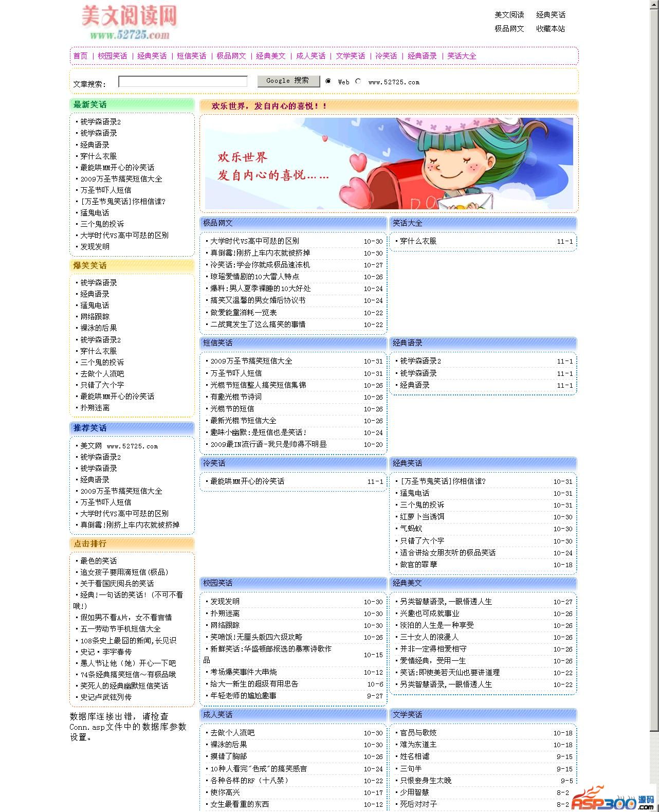Open the 最色的笑话 ranking link
Screen dimensions: 659x812
pyautogui.click(x=98, y=561)
